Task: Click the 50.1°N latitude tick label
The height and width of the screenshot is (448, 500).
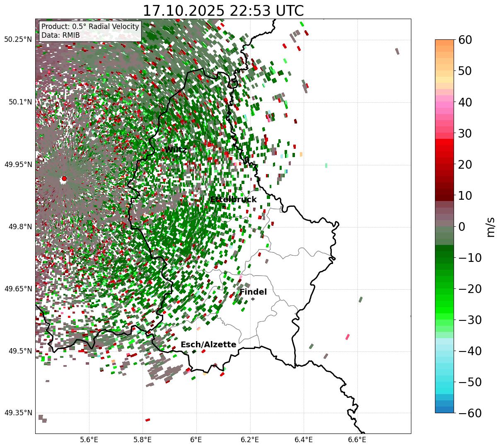Action: [20, 102]
